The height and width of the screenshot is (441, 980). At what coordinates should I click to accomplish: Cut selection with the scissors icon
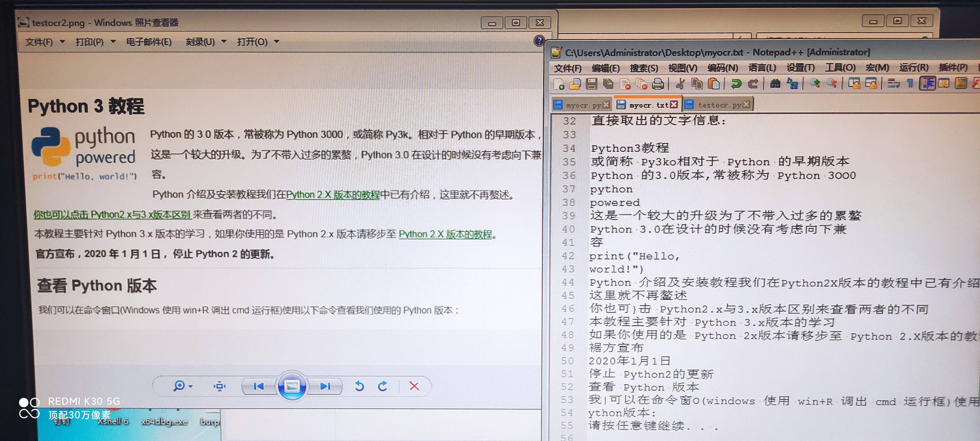pyautogui.click(x=681, y=84)
